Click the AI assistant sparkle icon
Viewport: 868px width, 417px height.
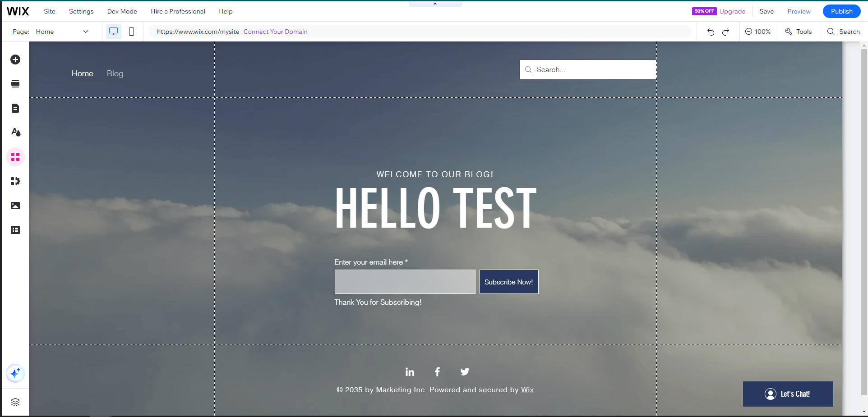[x=15, y=373]
